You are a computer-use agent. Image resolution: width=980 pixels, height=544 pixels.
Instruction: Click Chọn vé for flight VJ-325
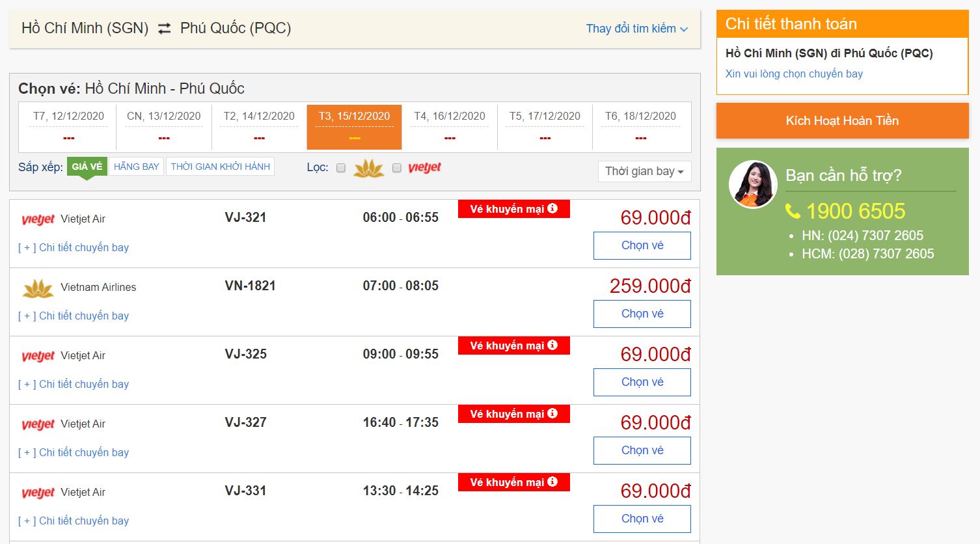[642, 382]
